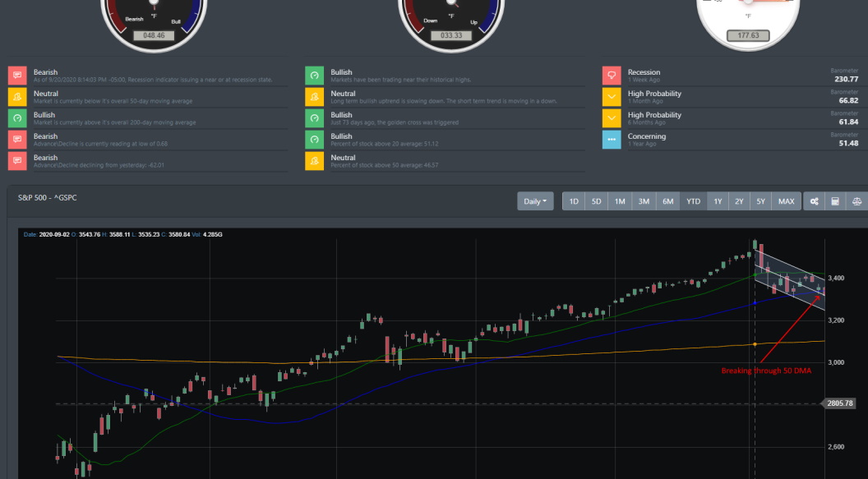Click green icon for percent above 20 average row

point(315,140)
